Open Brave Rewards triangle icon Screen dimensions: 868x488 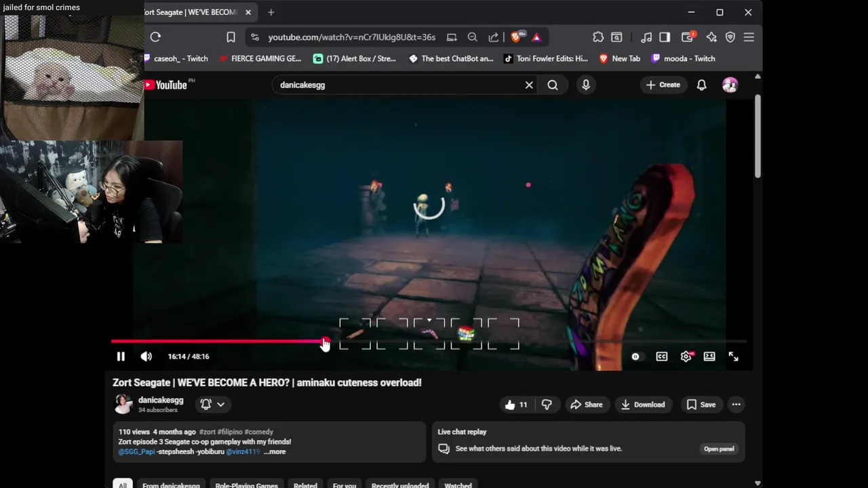click(x=536, y=37)
